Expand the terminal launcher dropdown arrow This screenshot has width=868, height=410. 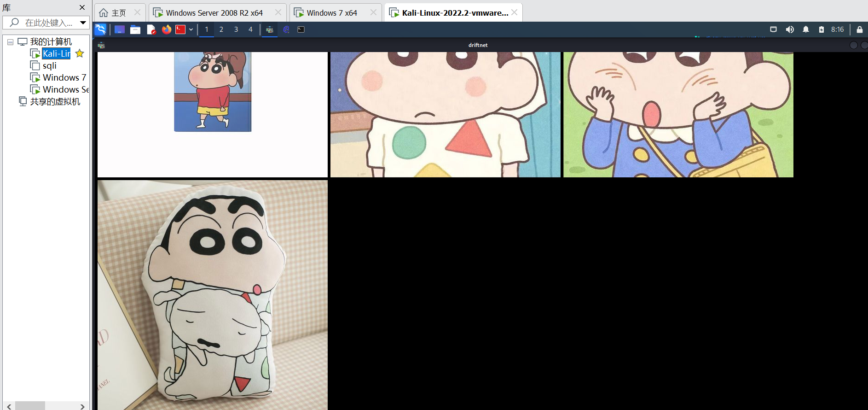point(191,29)
